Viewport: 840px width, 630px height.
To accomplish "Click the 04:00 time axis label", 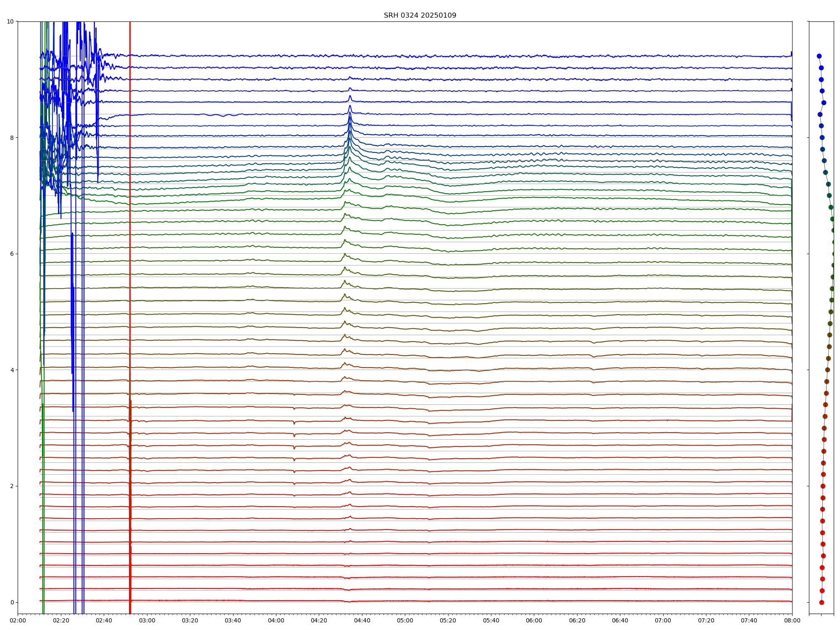I will click(276, 620).
